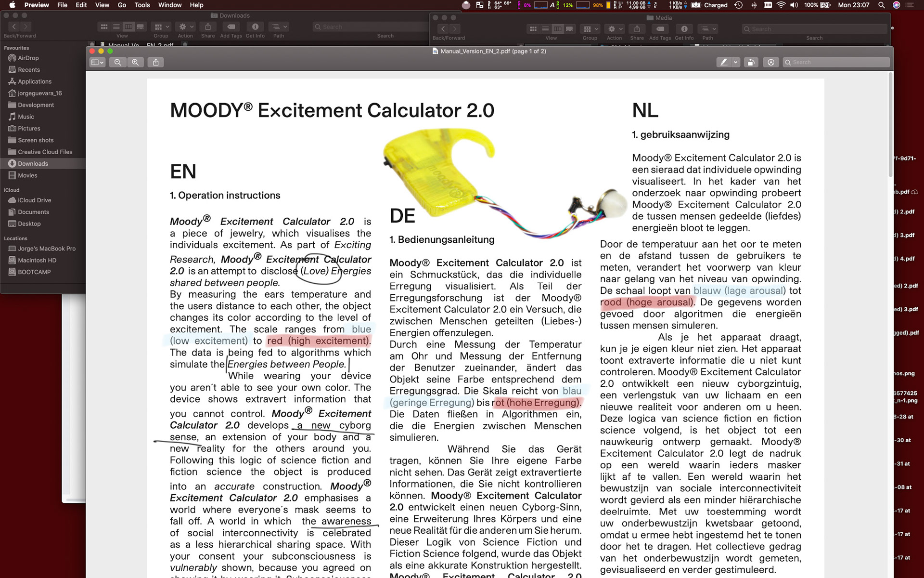The height and width of the screenshot is (578, 924).
Task: Open Action dropdown in Media Finder window
Action: coord(614,29)
